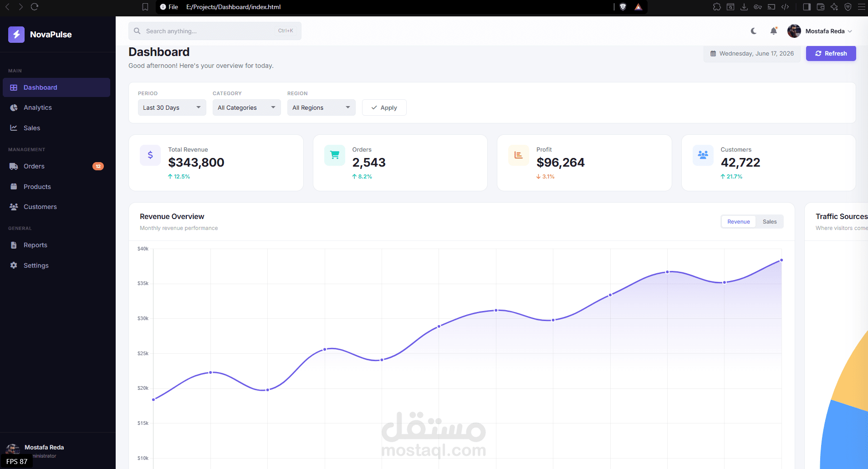Image resolution: width=868 pixels, height=469 pixels.
Task: Open browser downloads icon
Action: tap(744, 7)
